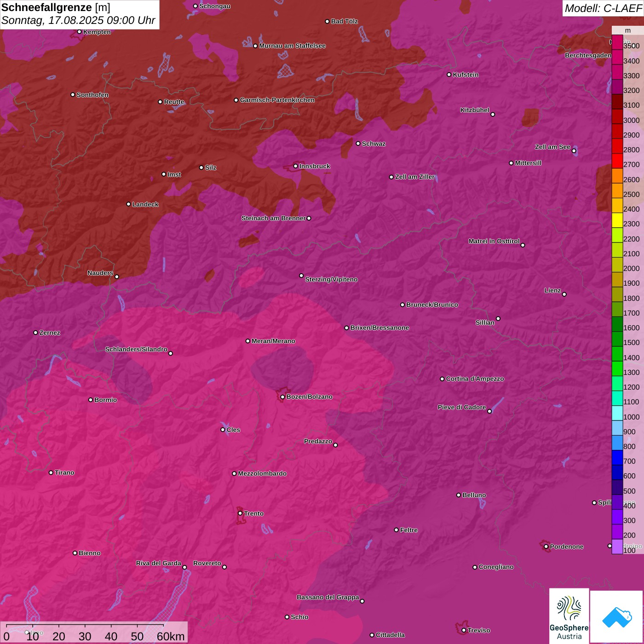Click the 'Brixen/Bressanone' label
Screen dimensions: 644x644
(380, 328)
